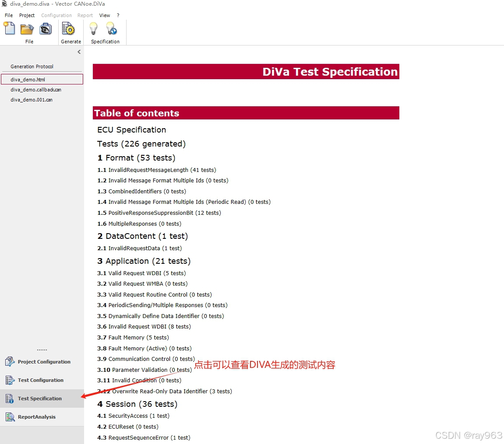Open 3.2 Valid Request WMBA link
The image size is (504, 444).
point(142,284)
